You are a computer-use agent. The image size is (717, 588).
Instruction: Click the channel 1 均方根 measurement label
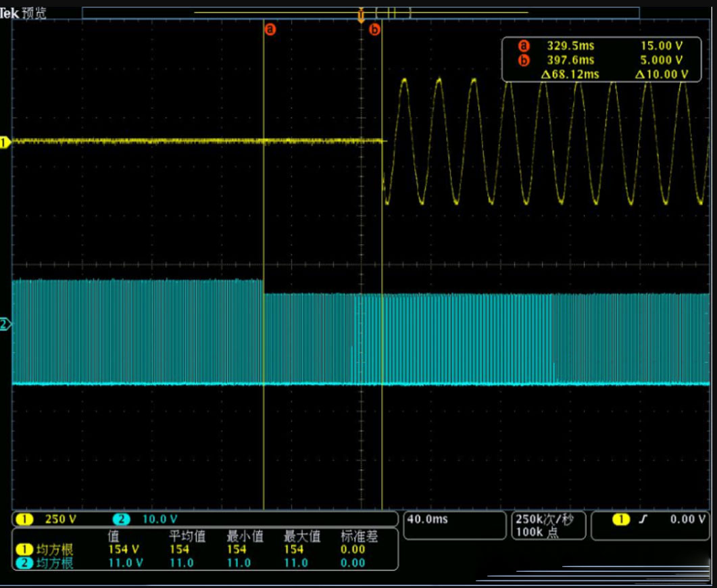point(55,549)
